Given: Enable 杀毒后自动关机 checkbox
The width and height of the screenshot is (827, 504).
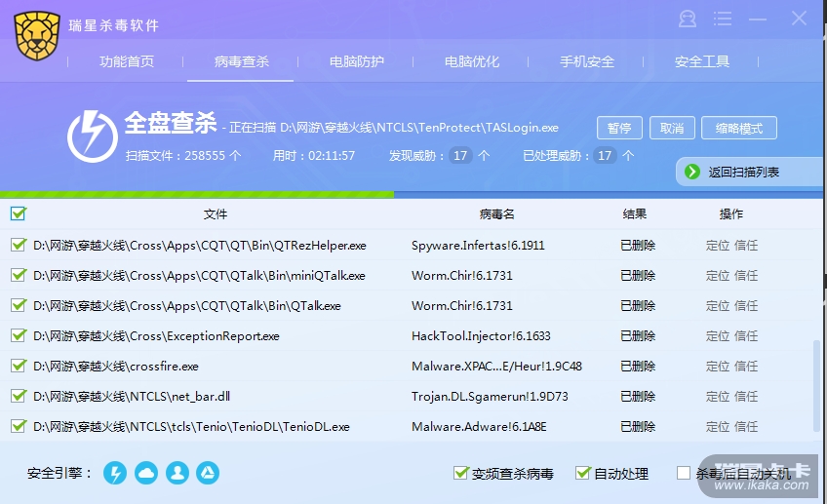Looking at the screenshot, I should pos(684,473).
